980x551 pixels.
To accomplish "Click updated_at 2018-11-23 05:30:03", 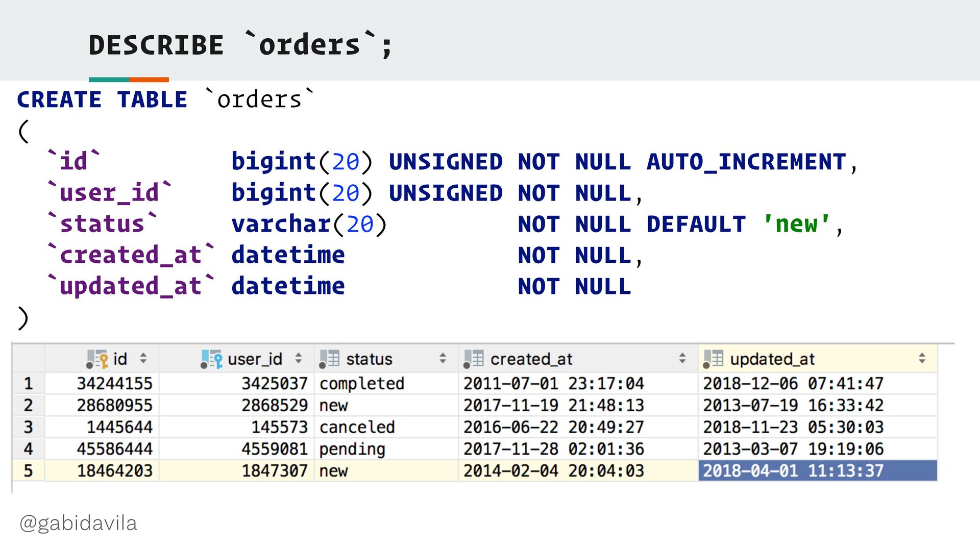I will 818,427.
